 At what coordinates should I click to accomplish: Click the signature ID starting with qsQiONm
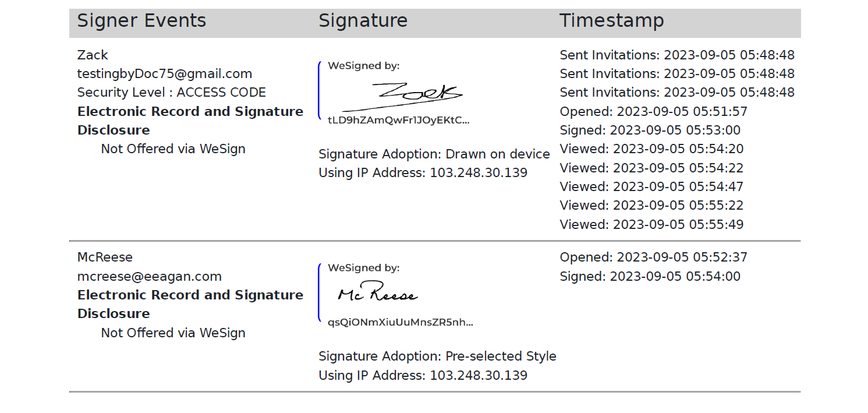point(400,323)
